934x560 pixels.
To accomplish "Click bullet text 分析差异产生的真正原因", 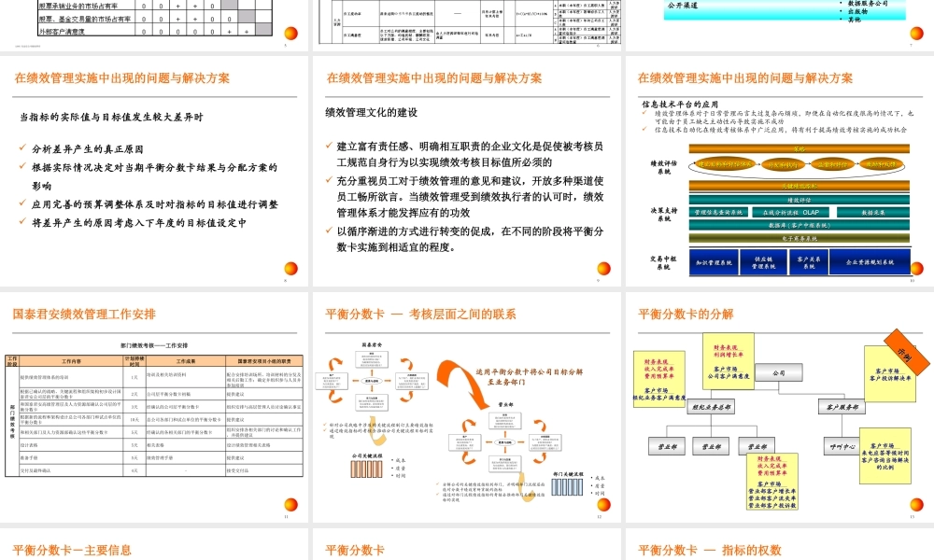I will coord(88,148).
